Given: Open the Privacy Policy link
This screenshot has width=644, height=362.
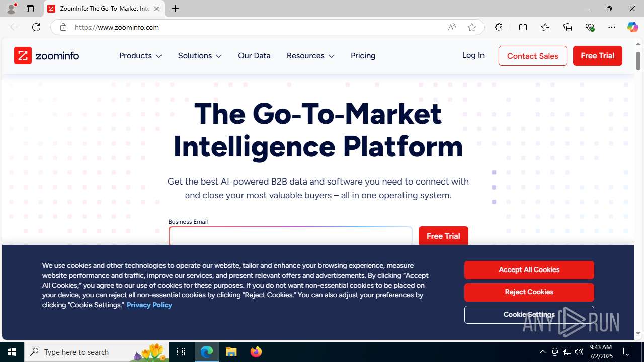Looking at the screenshot, I should coord(149,305).
